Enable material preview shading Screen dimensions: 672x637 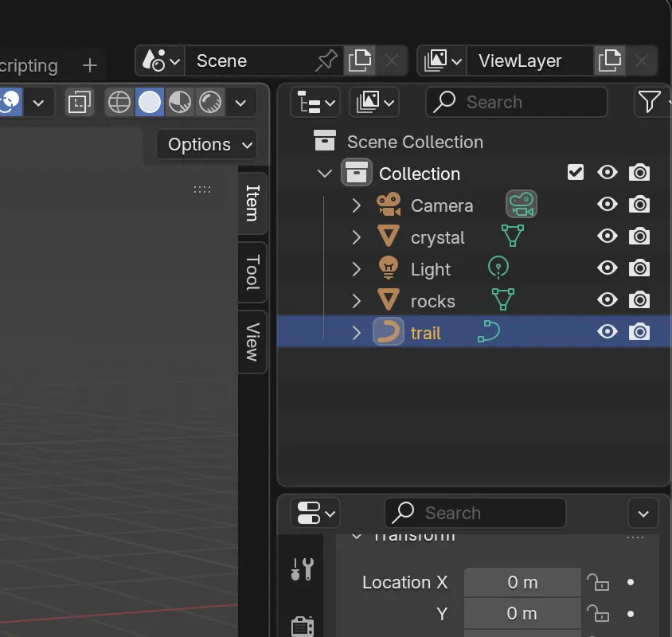[x=180, y=102]
